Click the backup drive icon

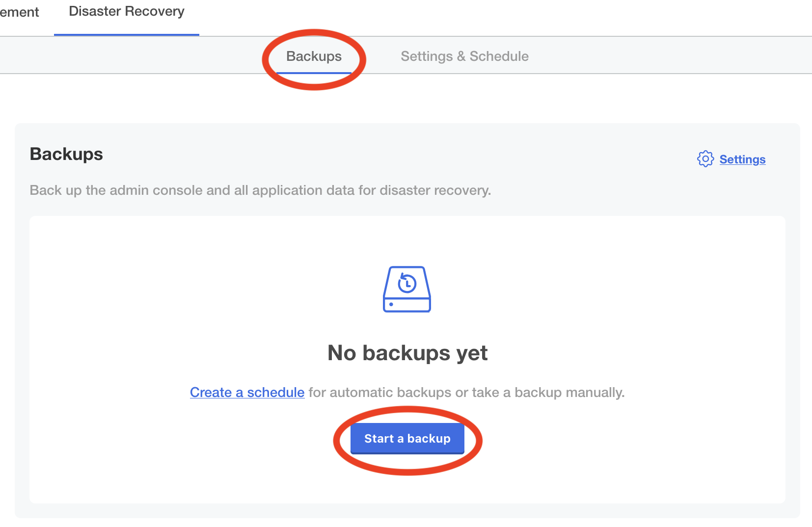(406, 289)
